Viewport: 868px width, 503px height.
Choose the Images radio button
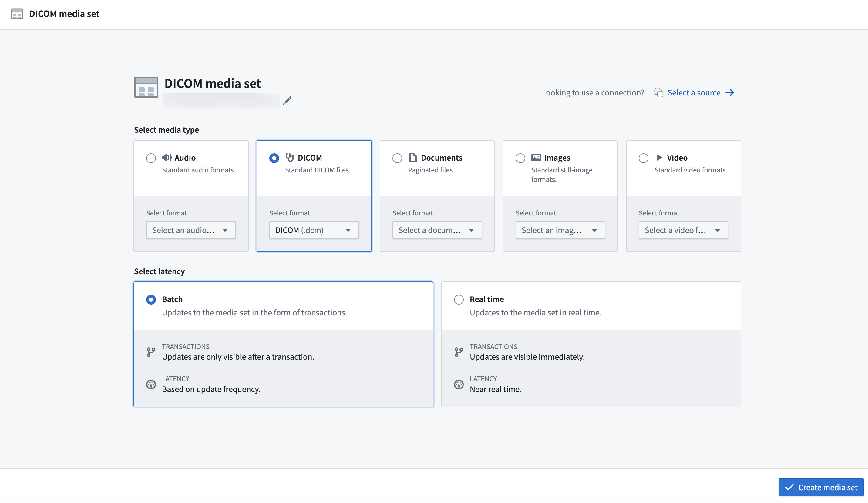click(520, 158)
